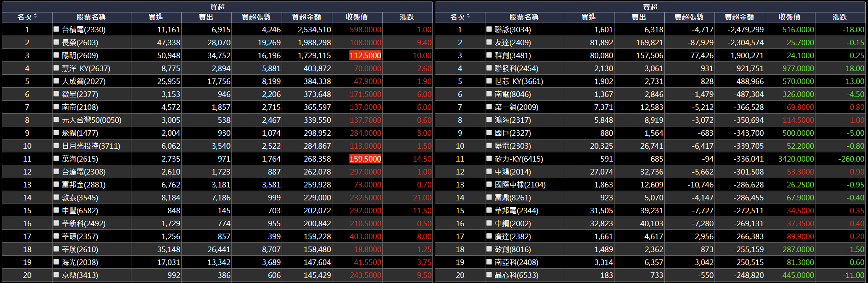Select the checkbox for 晶心科(6533)
Screen dimensions: 868x283
click(x=489, y=275)
